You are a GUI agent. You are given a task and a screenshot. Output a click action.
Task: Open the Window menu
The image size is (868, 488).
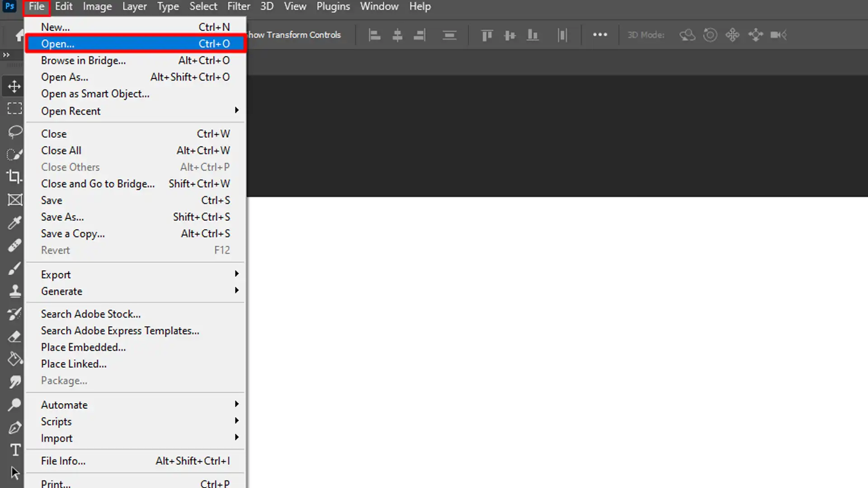(379, 7)
